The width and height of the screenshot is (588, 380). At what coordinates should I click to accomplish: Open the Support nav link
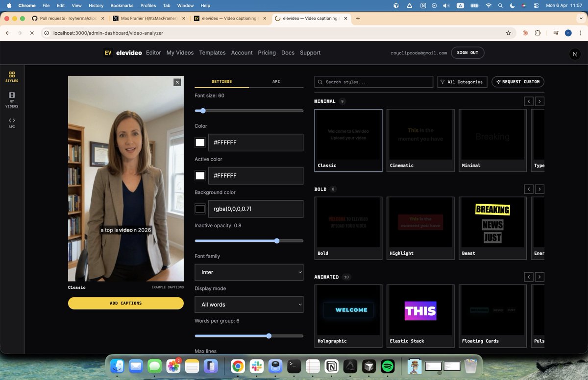(310, 53)
